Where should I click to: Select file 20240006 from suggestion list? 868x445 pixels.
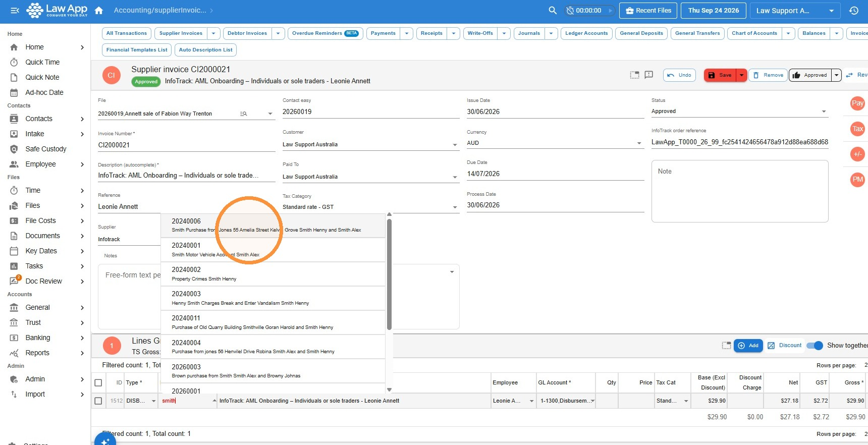click(x=273, y=226)
